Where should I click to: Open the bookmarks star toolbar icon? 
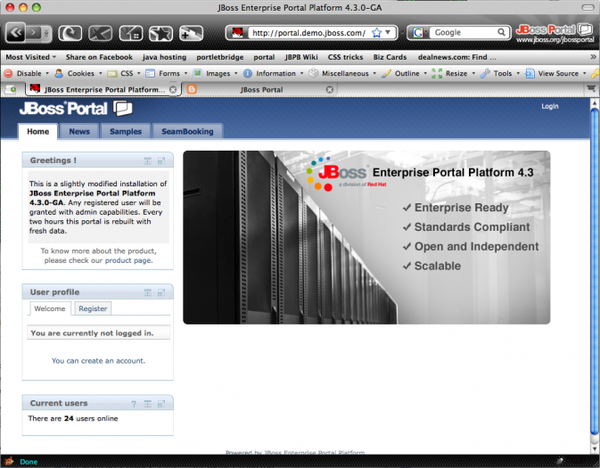click(x=161, y=33)
